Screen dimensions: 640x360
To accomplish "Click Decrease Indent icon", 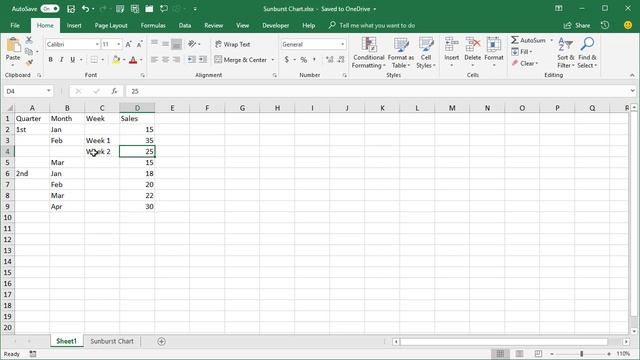I will tap(191, 60).
